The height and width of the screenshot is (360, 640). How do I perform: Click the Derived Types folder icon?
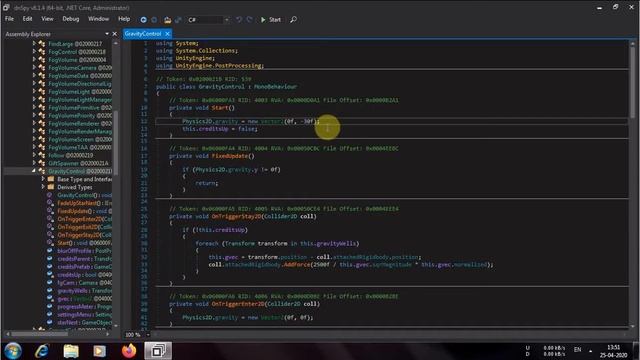51,187
